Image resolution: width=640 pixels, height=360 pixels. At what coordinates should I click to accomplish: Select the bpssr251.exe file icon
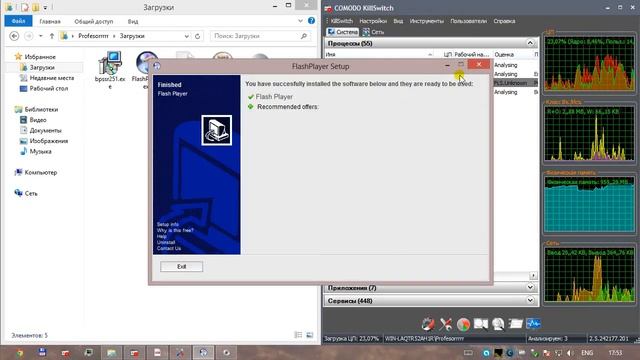coord(110,63)
